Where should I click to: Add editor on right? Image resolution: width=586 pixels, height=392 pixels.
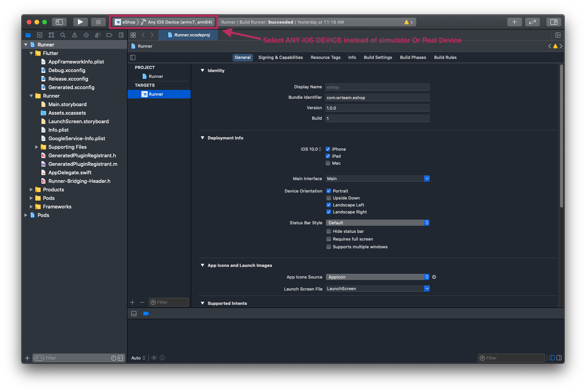[x=558, y=35]
